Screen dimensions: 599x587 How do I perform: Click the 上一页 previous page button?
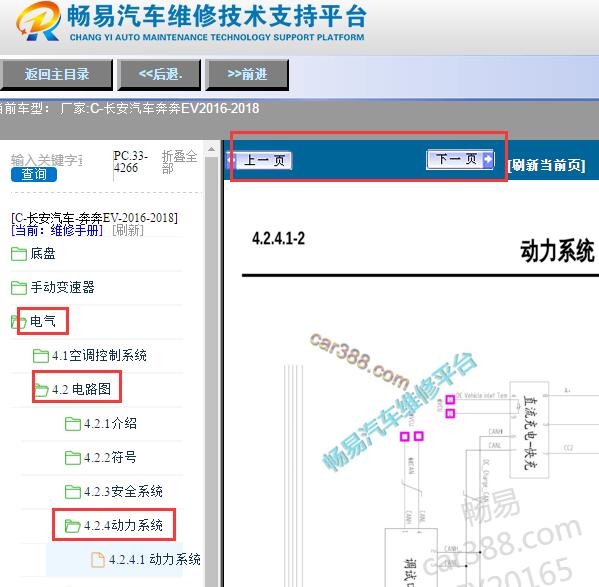pyautogui.click(x=260, y=160)
